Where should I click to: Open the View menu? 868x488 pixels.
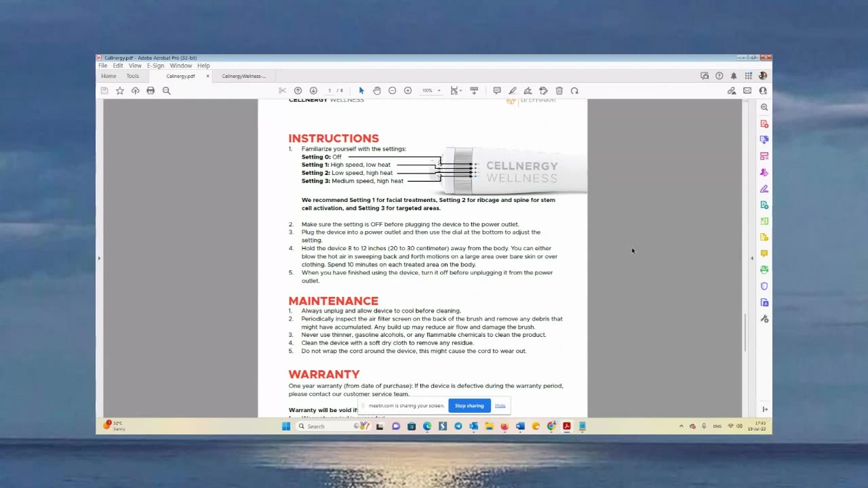point(135,66)
